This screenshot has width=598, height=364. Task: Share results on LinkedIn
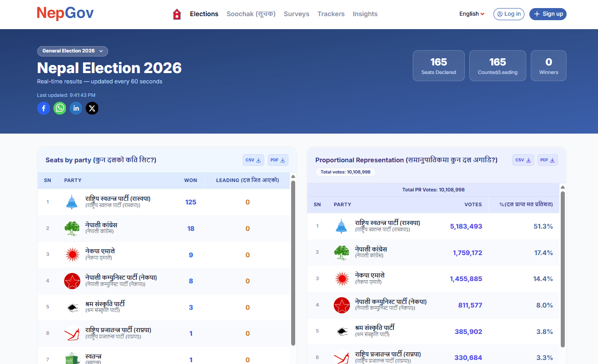pos(76,108)
